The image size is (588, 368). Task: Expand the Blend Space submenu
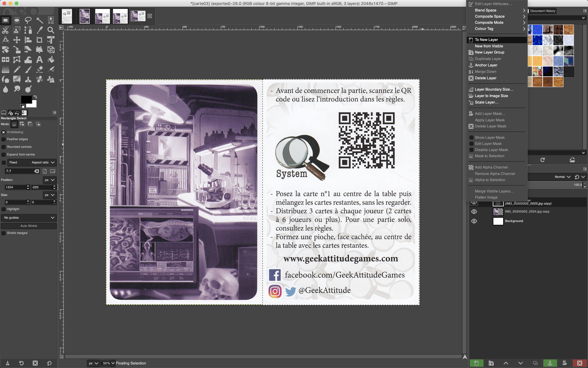tap(497, 10)
